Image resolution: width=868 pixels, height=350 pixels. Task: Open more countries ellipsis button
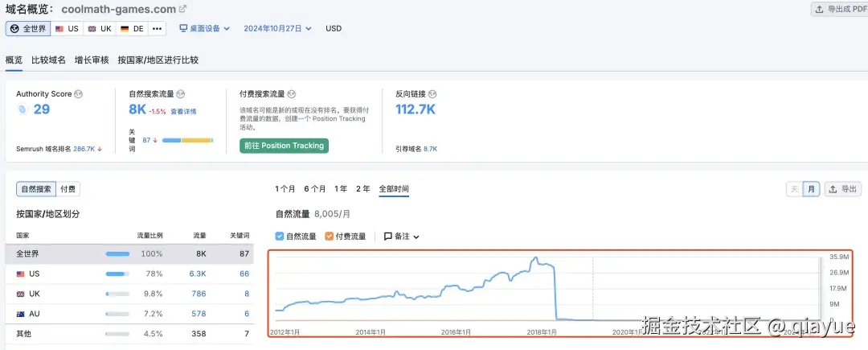tap(158, 29)
